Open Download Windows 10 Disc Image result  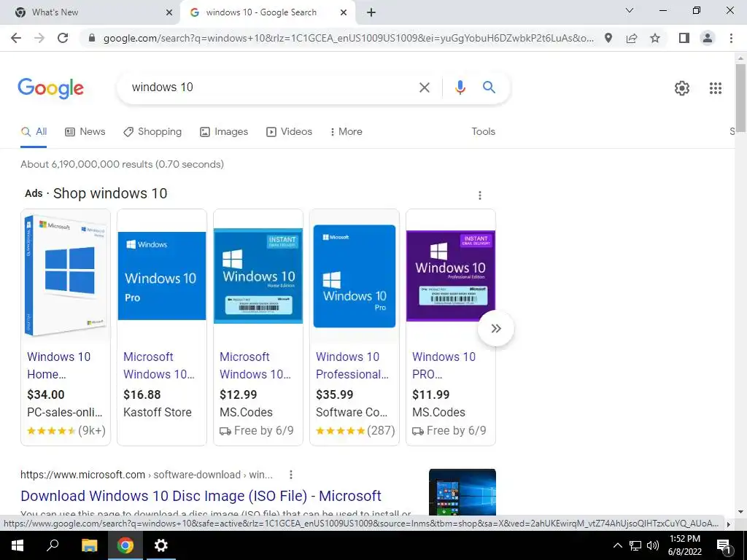pyautogui.click(x=201, y=496)
